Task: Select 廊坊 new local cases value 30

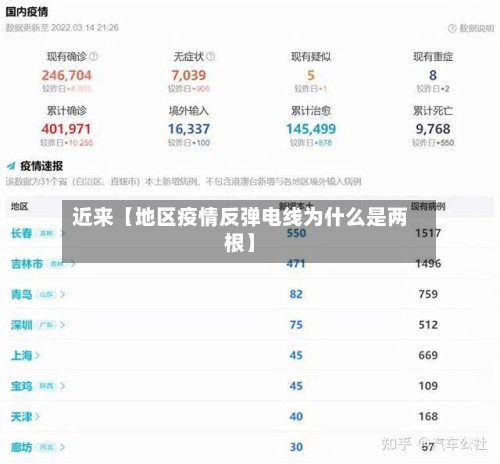Action: click(x=296, y=447)
